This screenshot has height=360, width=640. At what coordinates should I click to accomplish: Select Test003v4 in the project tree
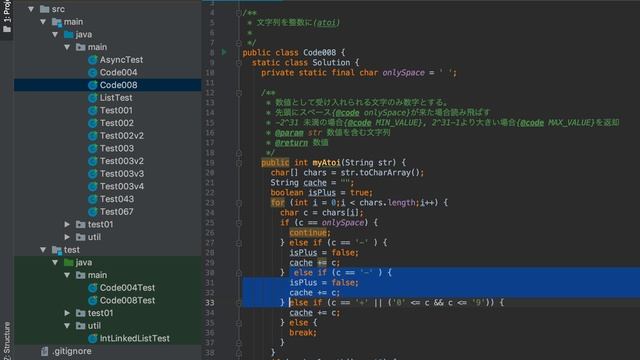click(122, 186)
